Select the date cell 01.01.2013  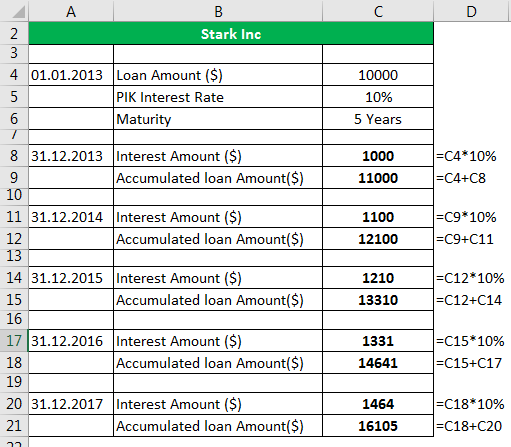[x=71, y=75]
